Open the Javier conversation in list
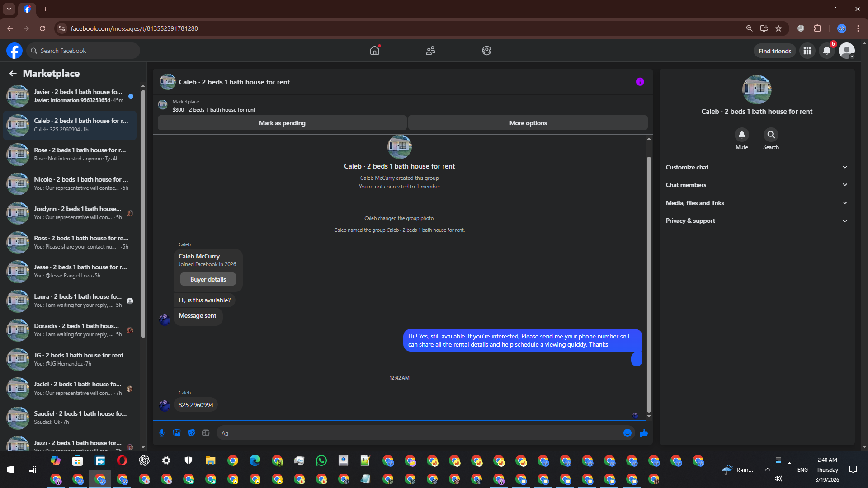Viewport: 868px width, 488px height. [77, 96]
